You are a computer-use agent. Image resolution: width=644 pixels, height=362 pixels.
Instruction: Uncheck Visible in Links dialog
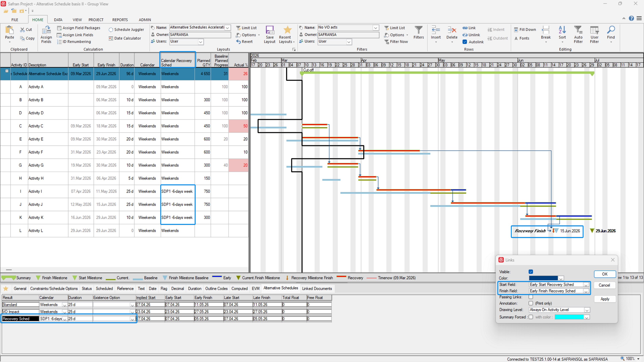[531, 272]
